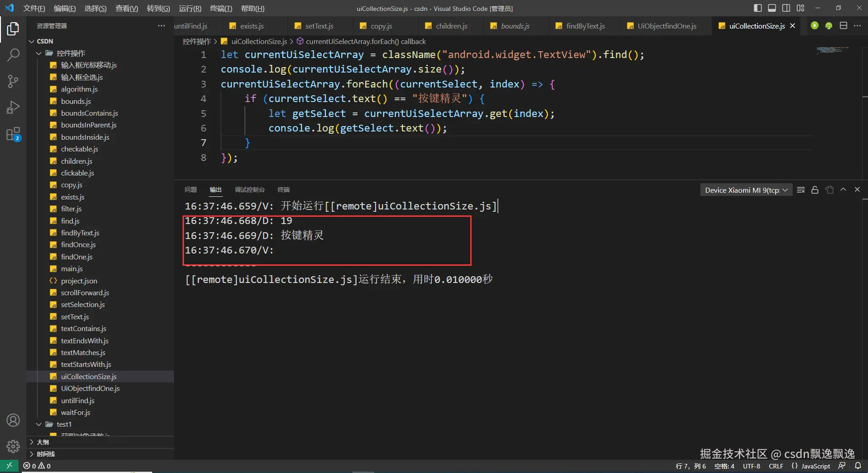Toggle output auto-scroll lock

(815, 190)
